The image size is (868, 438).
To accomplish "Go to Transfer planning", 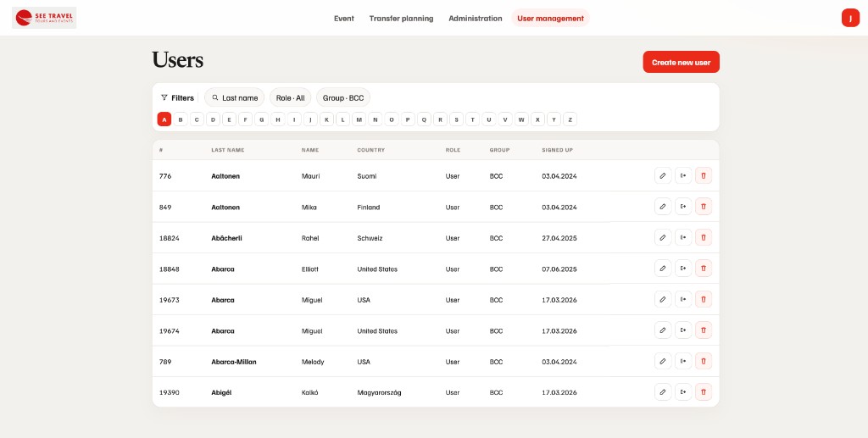I will coord(401,19).
